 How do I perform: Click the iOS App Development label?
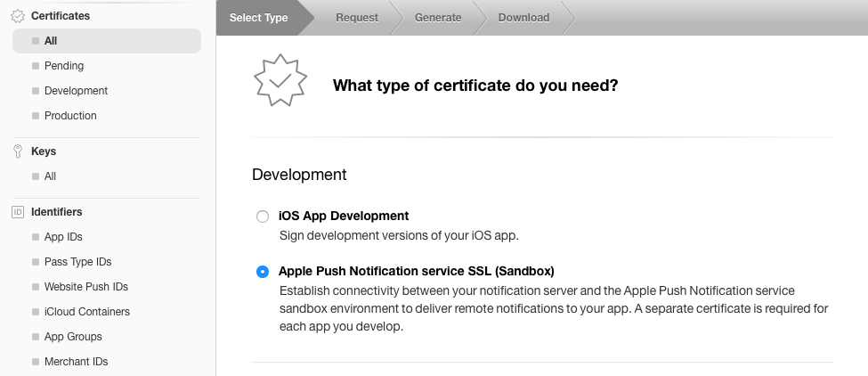(x=344, y=216)
